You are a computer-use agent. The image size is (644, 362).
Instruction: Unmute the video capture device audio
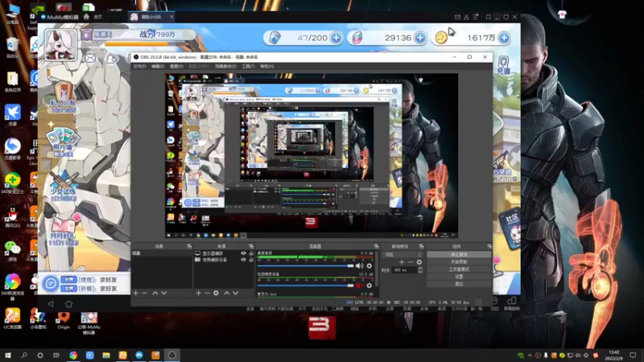360,286
